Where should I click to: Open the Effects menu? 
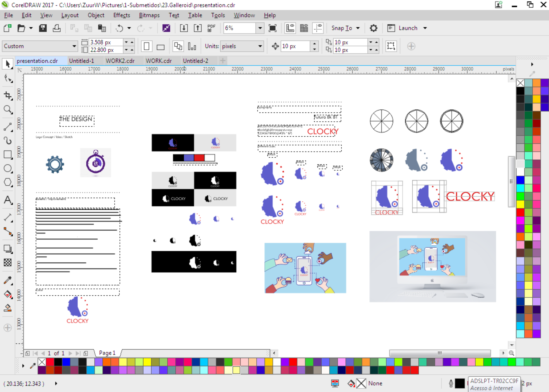[121, 15]
